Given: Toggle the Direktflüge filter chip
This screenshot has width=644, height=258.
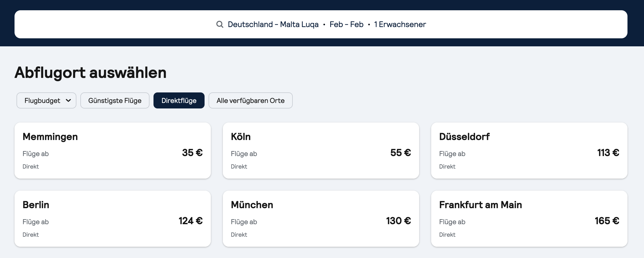Looking at the screenshot, I should click(x=179, y=100).
